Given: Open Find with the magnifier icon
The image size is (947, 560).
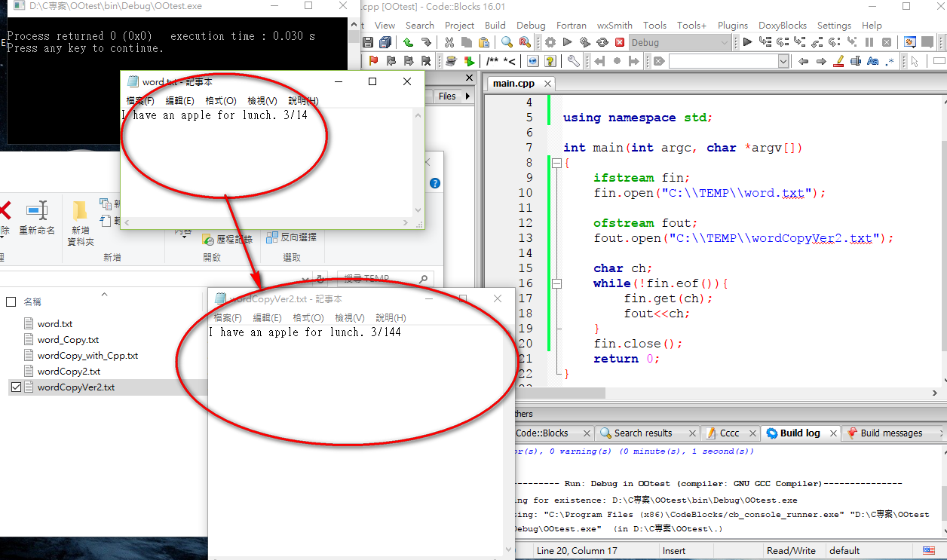Looking at the screenshot, I should point(507,42).
